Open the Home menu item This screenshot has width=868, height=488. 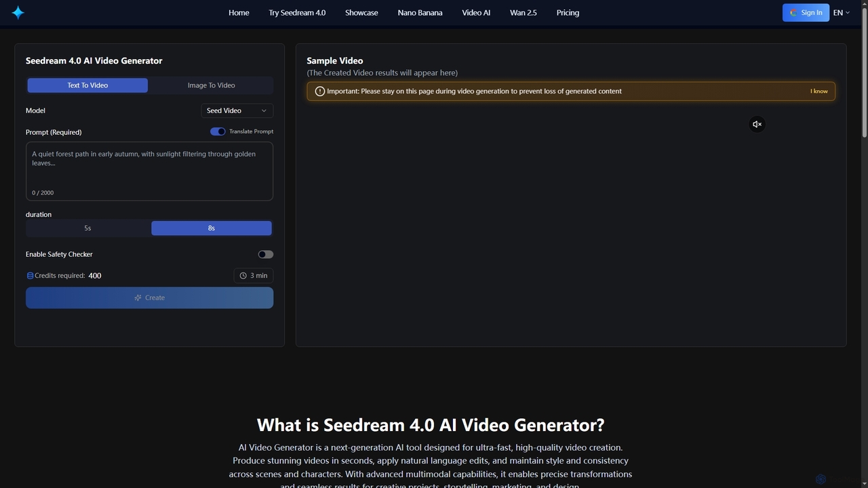tap(239, 12)
